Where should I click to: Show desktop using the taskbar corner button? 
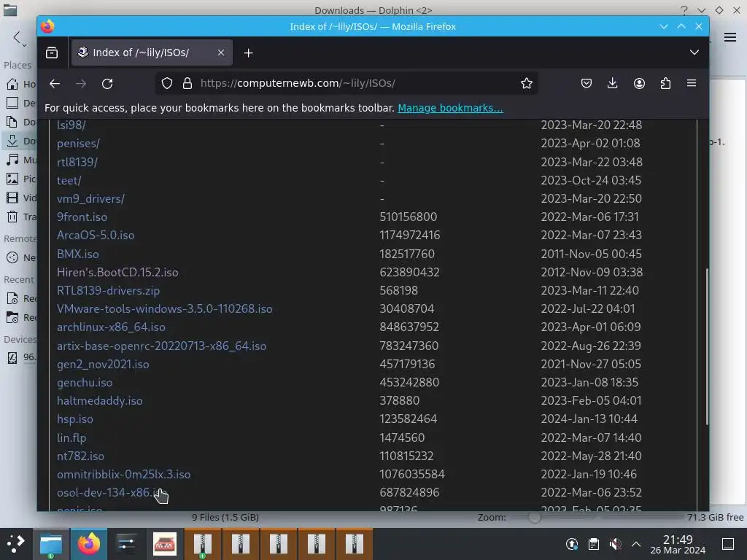click(x=728, y=544)
